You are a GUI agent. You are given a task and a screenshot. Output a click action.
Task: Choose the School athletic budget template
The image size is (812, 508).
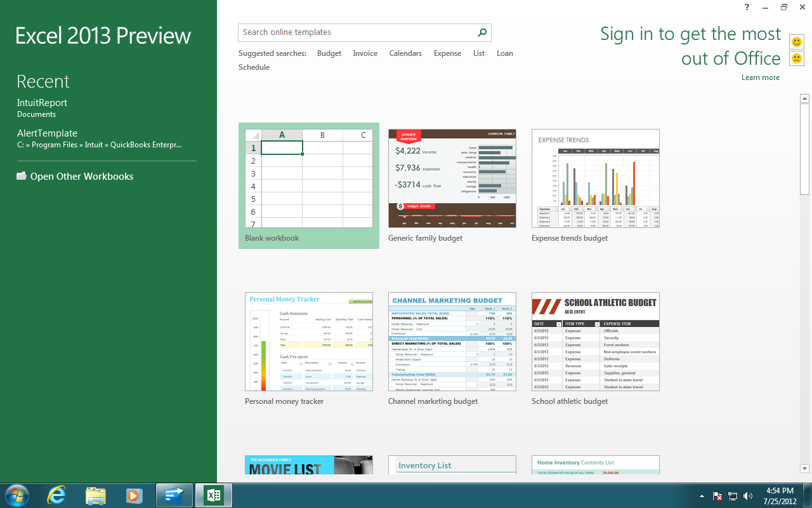[x=595, y=342]
